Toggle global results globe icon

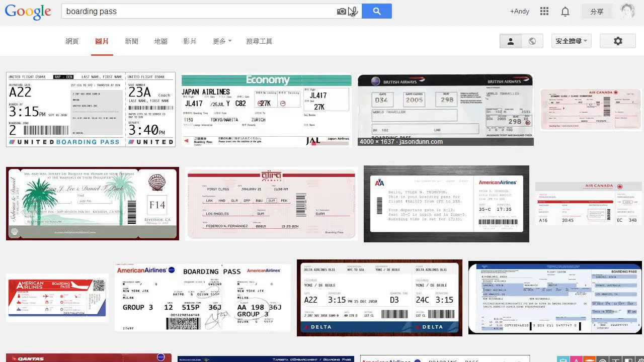pos(532,41)
